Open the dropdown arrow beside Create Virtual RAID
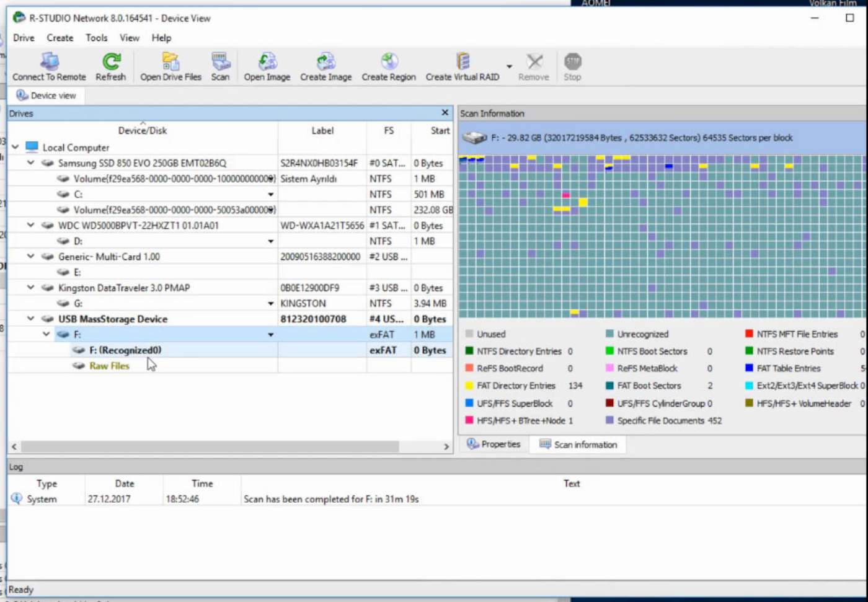The width and height of the screenshot is (868, 602). pos(509,66)
